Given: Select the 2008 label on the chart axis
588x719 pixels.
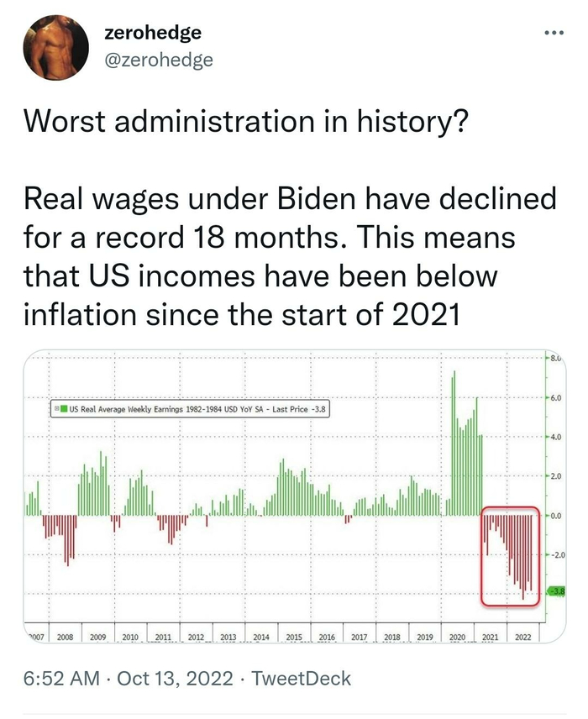Looking at the screenshot, I should pyautogui.click(x=66, y=638).
